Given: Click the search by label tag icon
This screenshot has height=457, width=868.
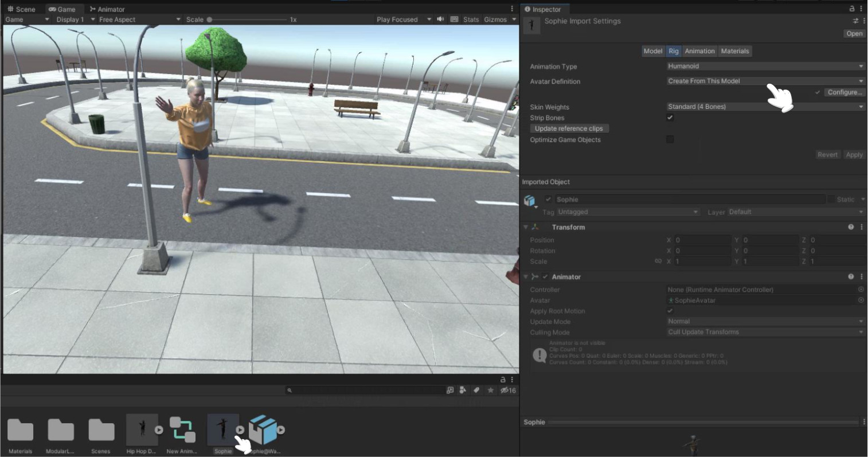Looking at the screenshot, I should (x=476, y=390).
